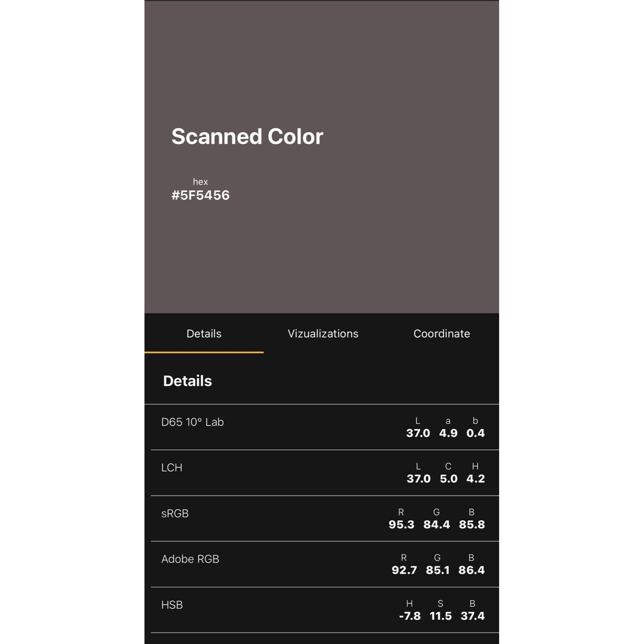Select the hex value #5F5456
Viewport: 644px width, 644px height.
pyautogui.click(x=201, y=195)
